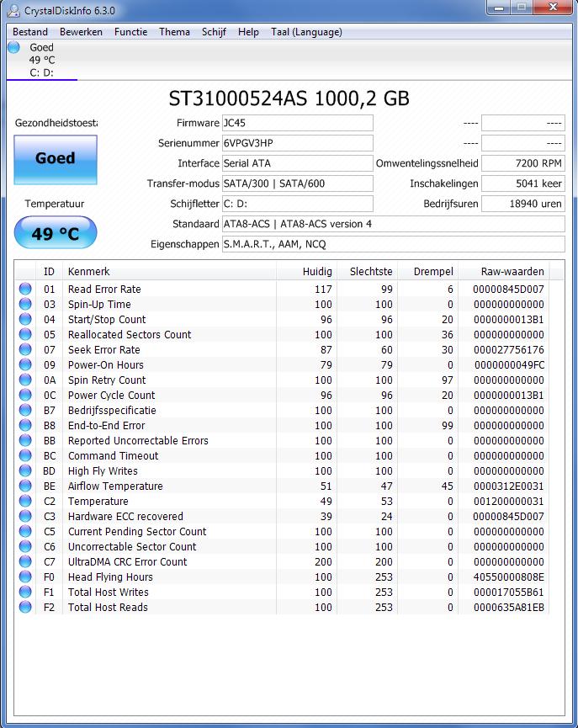Click the Drempel column header
Viewport: 578px width, 728px height.
(428, 271)
